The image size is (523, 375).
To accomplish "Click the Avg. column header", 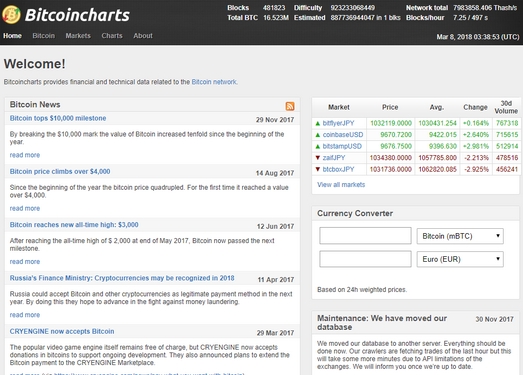I will [x=437, y=107].
